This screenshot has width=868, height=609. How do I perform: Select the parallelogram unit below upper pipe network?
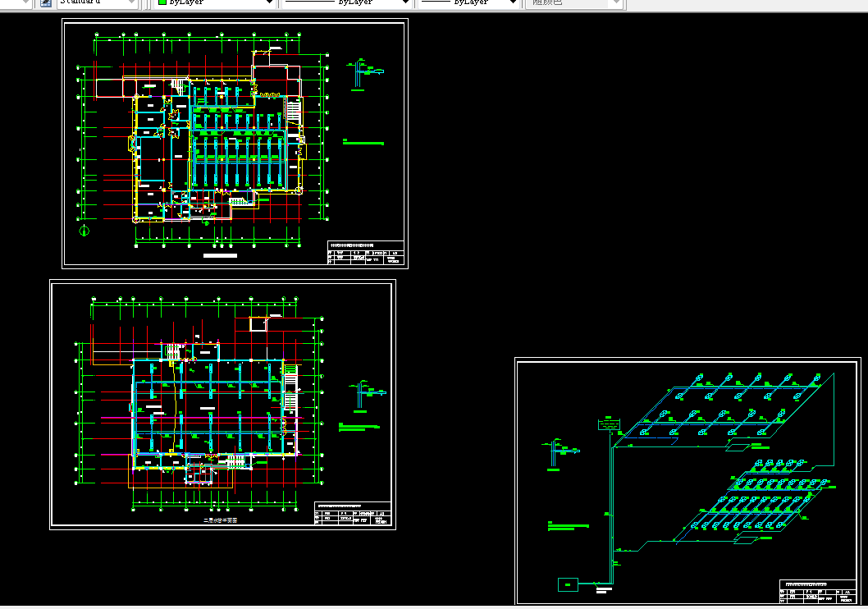click(x=738, y=446)
